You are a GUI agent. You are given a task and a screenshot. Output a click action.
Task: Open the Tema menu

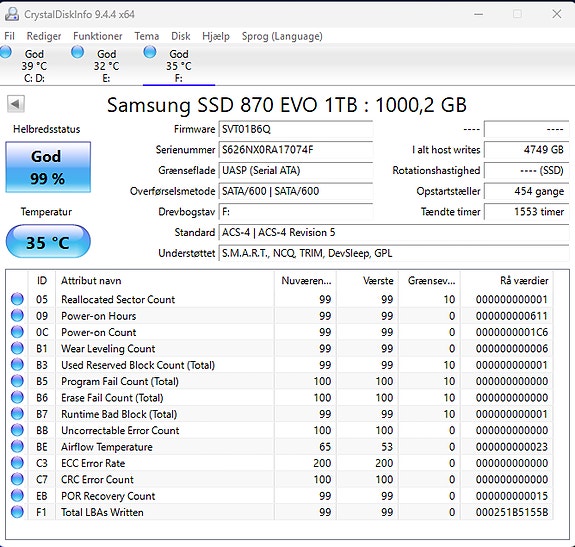pos(147,36)
